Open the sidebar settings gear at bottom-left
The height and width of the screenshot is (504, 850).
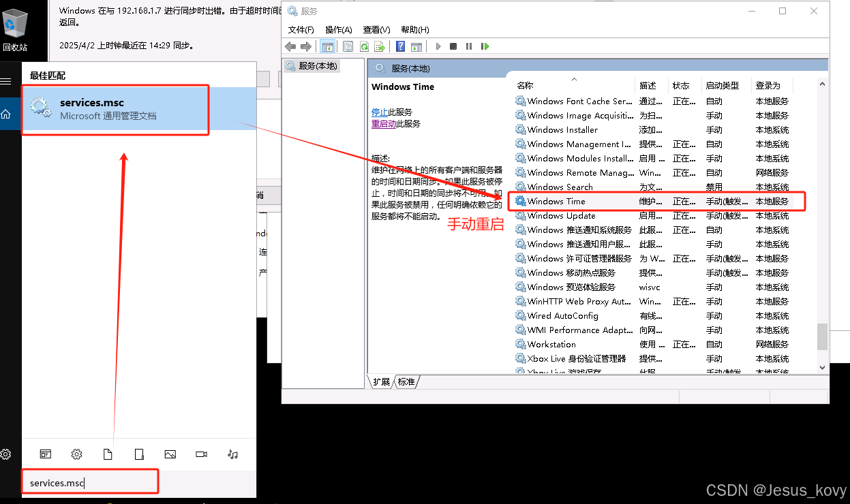5,454
